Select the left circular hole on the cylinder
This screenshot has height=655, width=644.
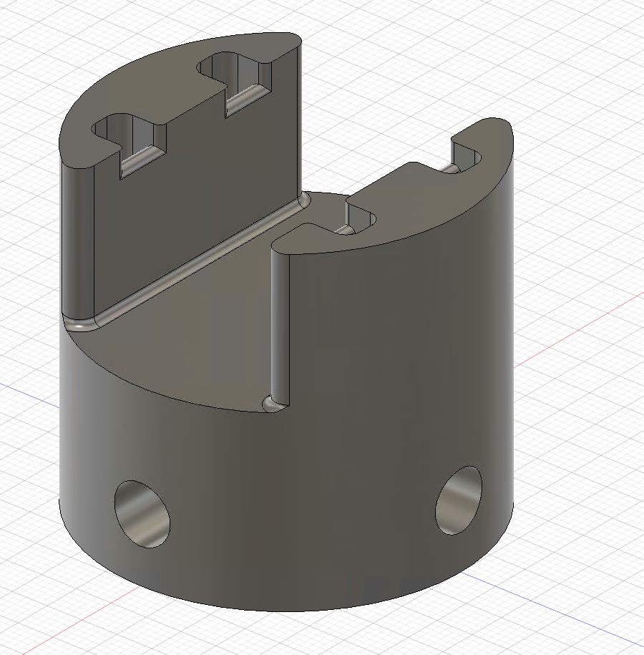142,514
